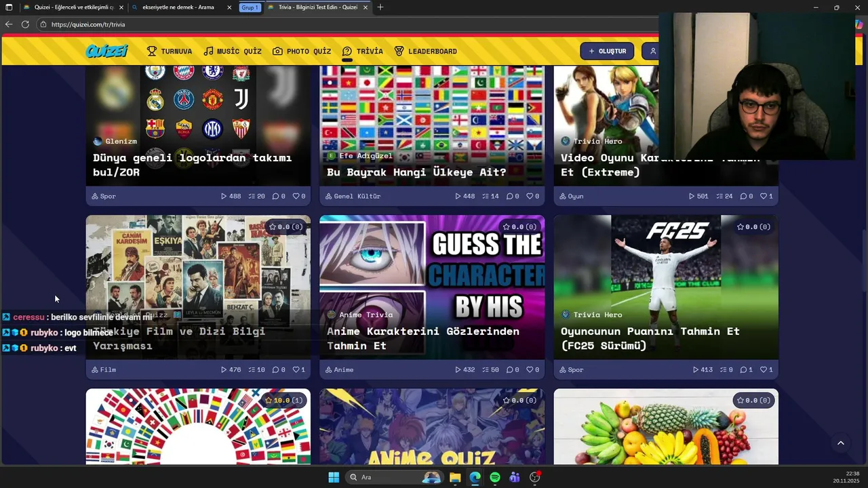
Task: Open Microsoft Teams from taskbar
Action: click(515, 477)
